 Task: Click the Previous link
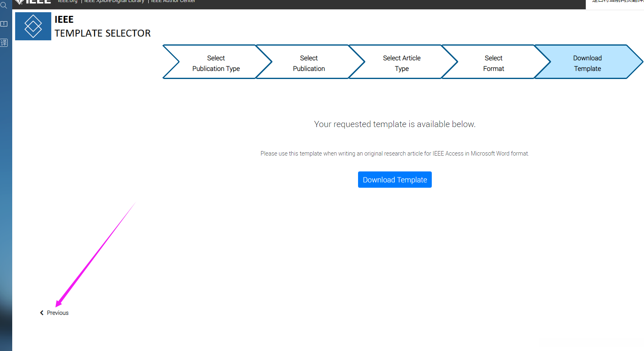point(57,313)
